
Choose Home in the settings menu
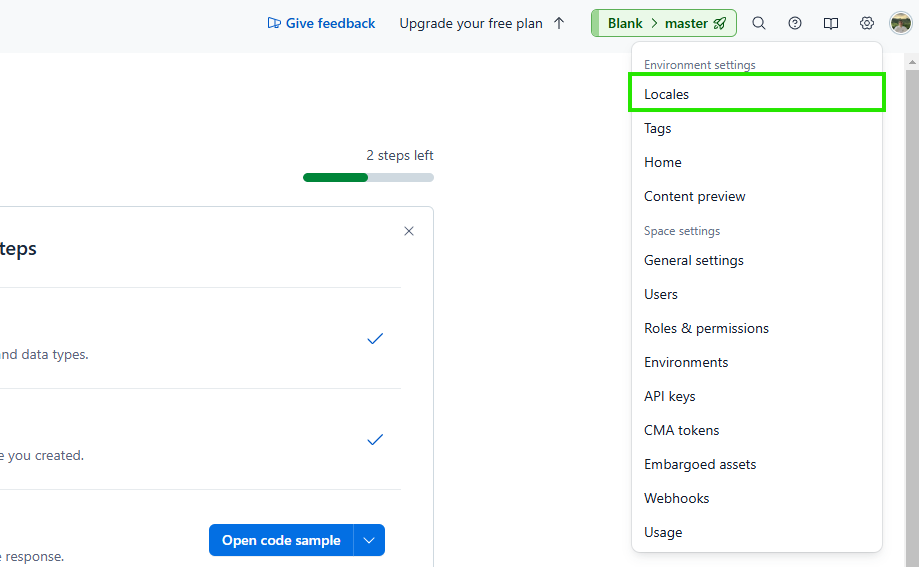point(757,162)
